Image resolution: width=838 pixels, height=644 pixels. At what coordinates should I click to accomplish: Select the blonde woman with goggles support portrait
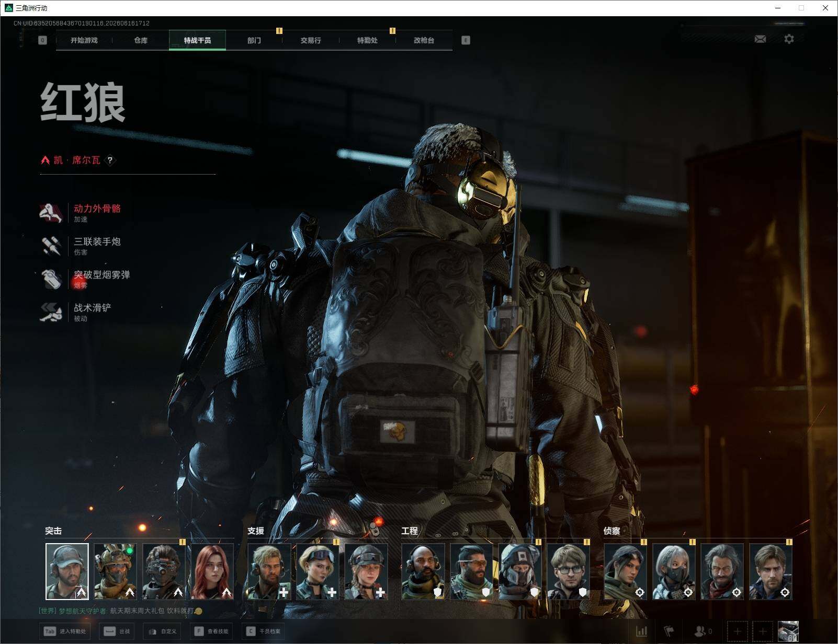tap(318, 571)
